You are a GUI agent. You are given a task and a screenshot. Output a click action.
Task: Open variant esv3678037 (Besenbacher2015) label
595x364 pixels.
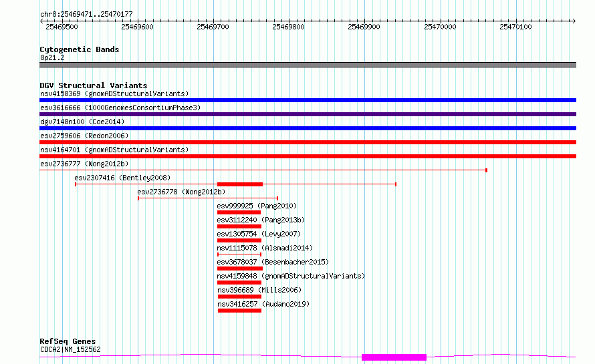(x=273, y=262)
